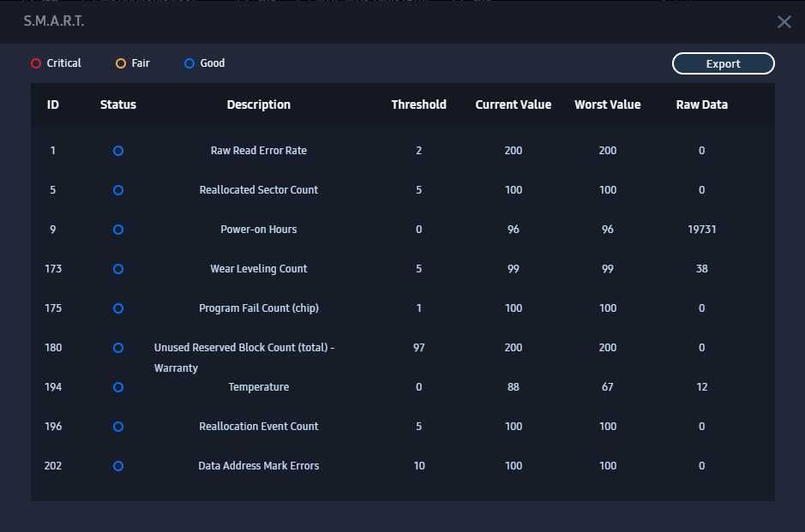Close the S.M.A.R.T. dialog
This screenshot has width=805, height=532.
[784, 22]
